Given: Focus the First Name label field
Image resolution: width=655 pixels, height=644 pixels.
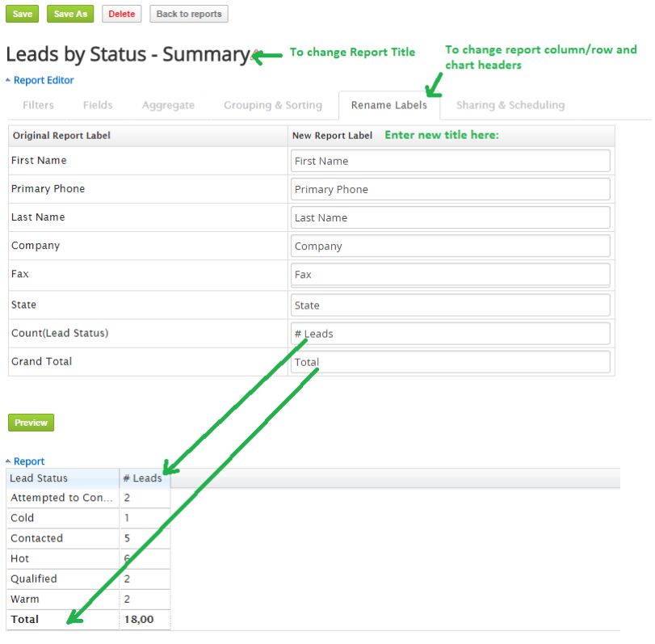Looking at the screenshot, I should click(451, 161).
